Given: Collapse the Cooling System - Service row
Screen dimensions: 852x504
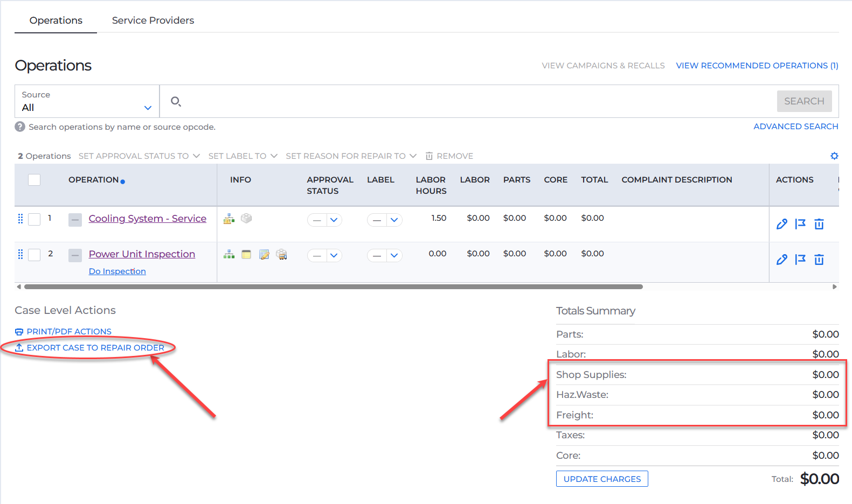Looking at the screenshot, I should click(x=75, y=220).
